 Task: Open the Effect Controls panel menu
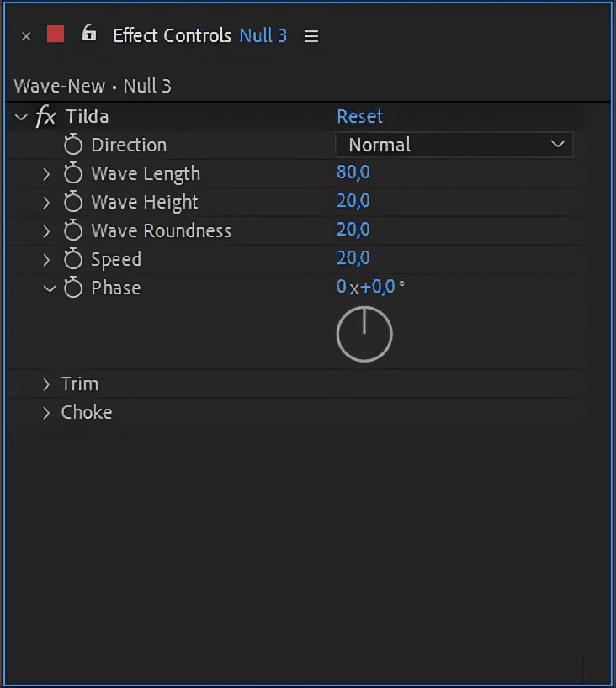pyautogui.click(x=311, y=36)
